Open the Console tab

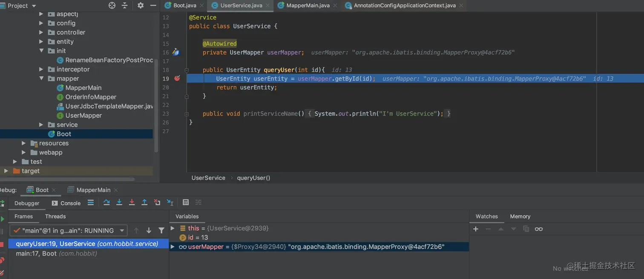pyautogui.click(x=66, y=203)
